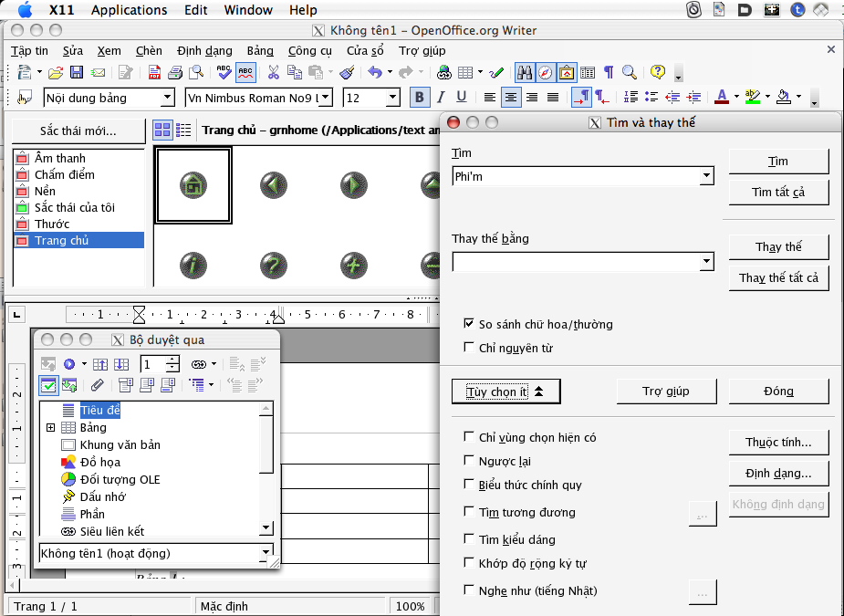Open the font name dropdown
The width and height of the screenshot is (844, 616).
click(325, 98)
